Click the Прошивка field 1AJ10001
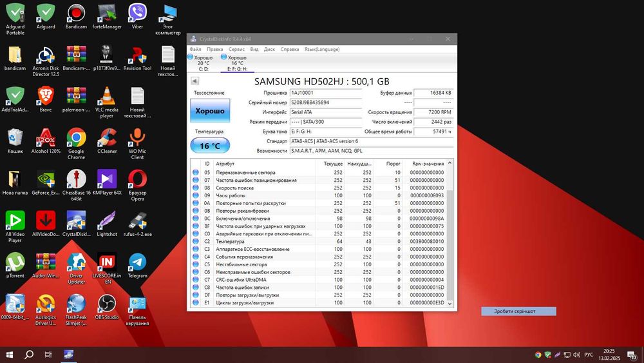Image resolution: width=644 pixels, height=363 pixels. pyautogui.click(x=326, y=93)
